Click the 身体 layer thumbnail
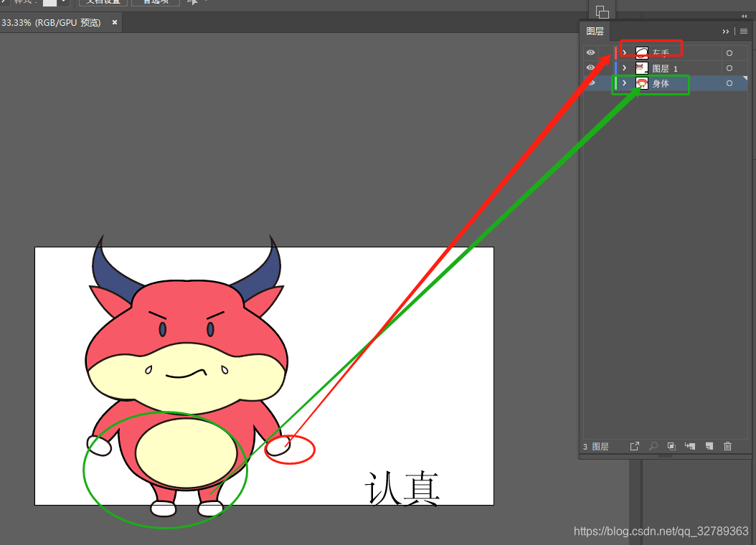Screen dimensions: 756x545 tap(642, 83)
